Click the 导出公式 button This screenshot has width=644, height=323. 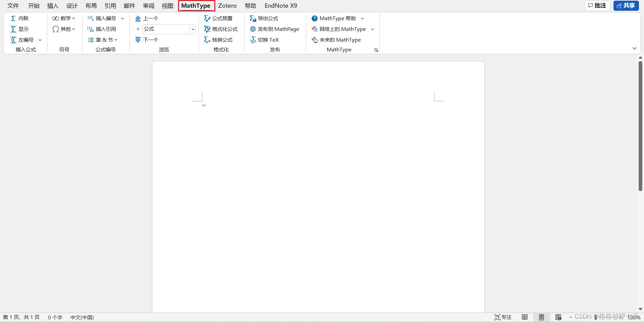264,18
